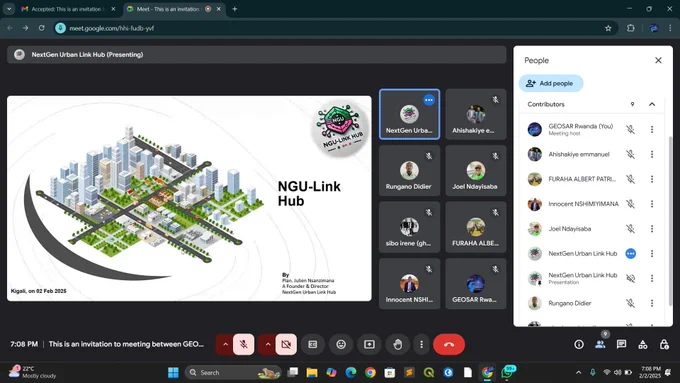Open WhatsApp from taskbar

(x=508, y=372)
